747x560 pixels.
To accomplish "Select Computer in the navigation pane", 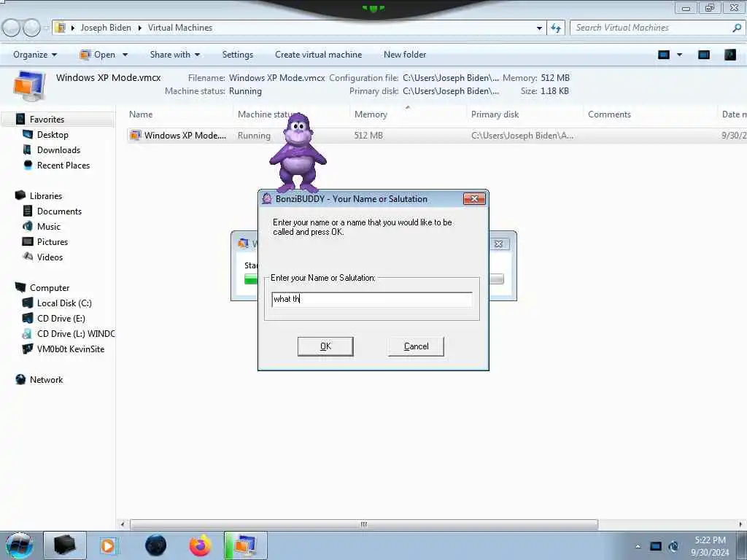I will click(50, 287).
